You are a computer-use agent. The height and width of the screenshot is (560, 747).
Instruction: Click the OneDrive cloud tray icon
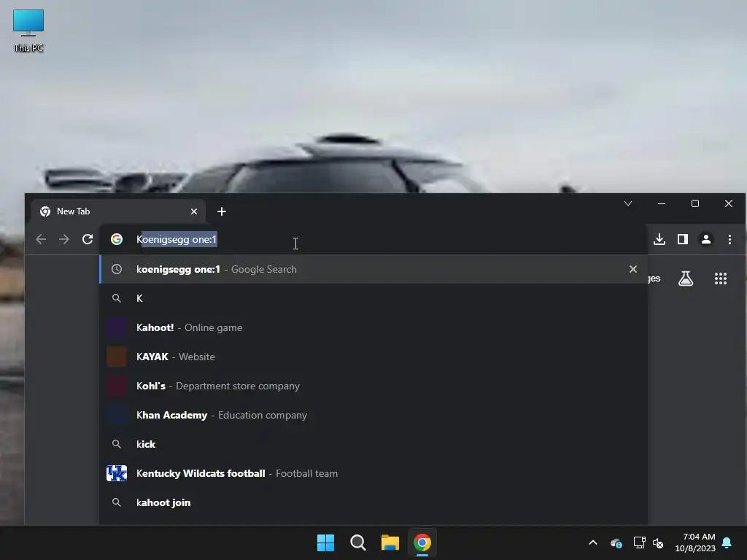coord(616,542)
